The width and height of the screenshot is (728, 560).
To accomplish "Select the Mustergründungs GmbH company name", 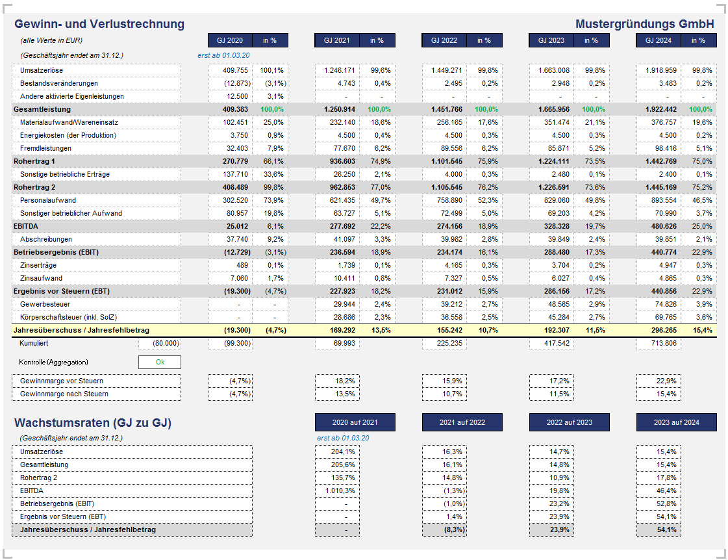I will click(644, 25).
